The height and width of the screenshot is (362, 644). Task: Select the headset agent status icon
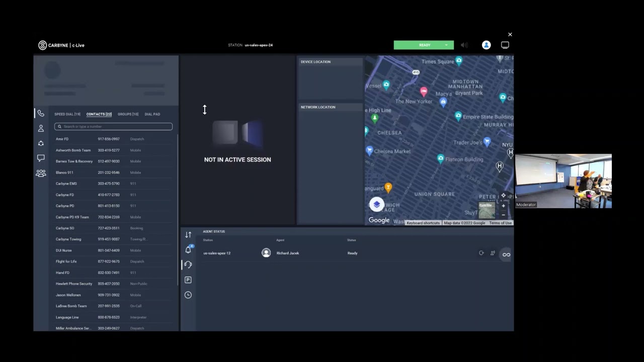[x=188, y=264]
